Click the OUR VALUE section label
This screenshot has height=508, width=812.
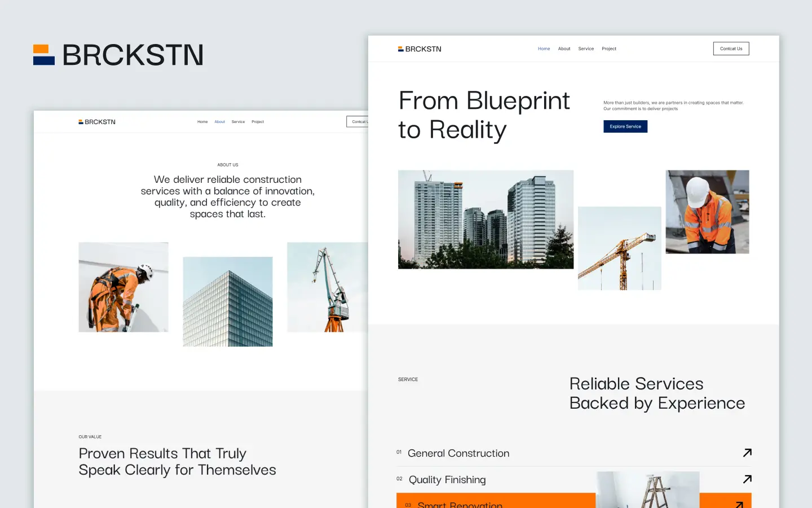[90, 437]
